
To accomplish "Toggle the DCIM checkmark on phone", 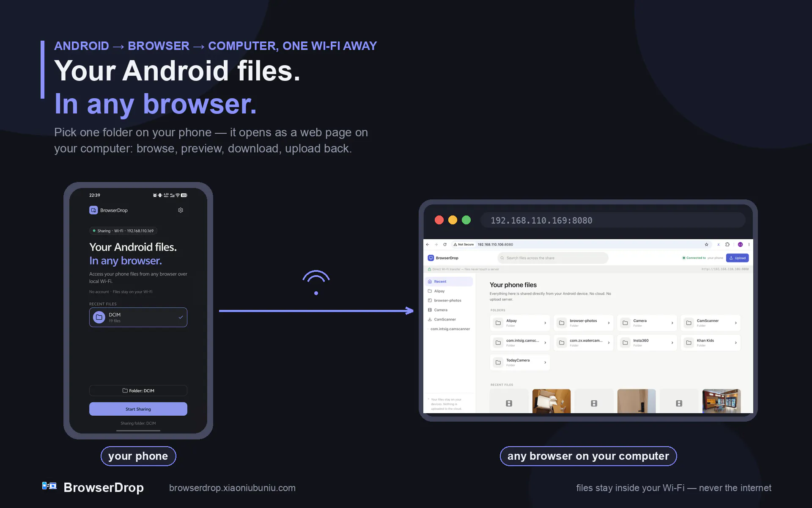I will point(181,317).
